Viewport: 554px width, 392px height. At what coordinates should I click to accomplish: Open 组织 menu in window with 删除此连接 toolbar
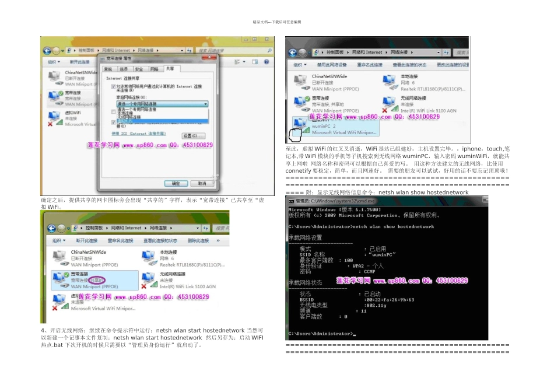59,240
